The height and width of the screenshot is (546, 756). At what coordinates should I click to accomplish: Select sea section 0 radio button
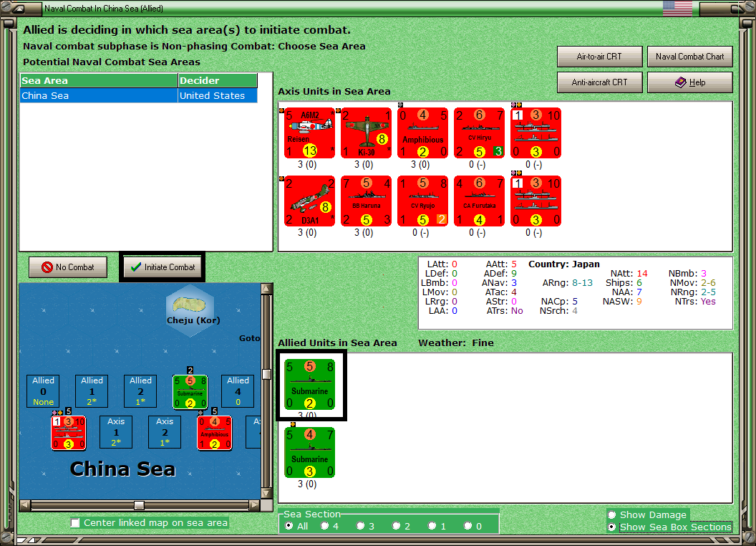coord(467,526)
